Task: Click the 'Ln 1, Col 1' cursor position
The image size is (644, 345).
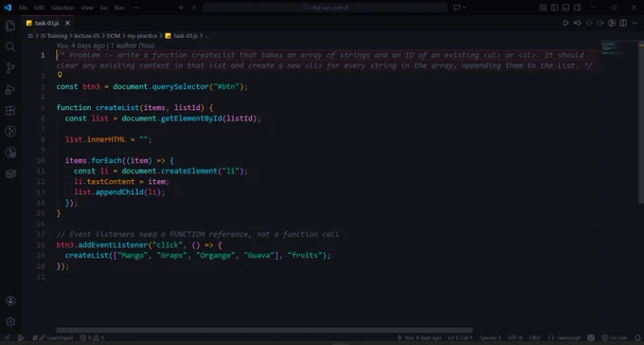Action: 460,337
